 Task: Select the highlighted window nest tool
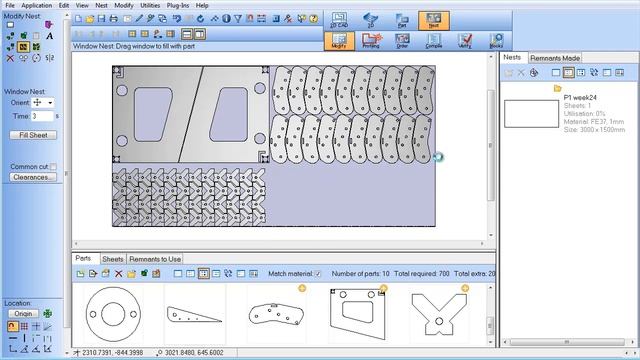(x=23, y=47)
